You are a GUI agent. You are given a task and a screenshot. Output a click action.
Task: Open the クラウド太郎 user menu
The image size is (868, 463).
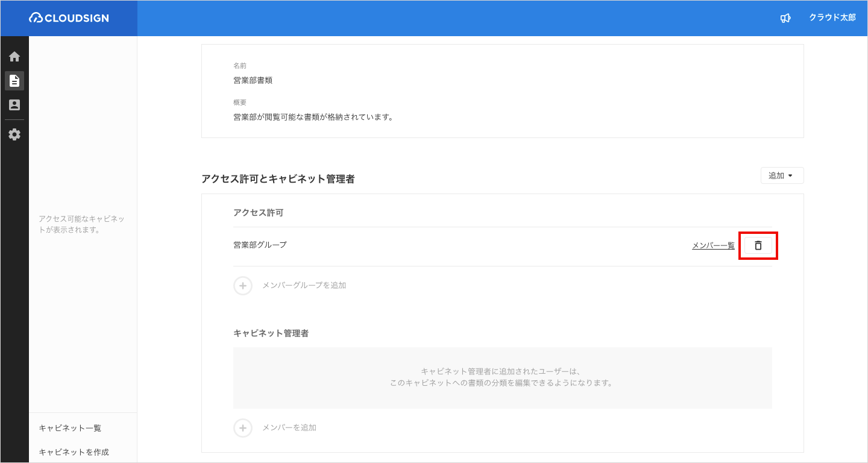832,18
